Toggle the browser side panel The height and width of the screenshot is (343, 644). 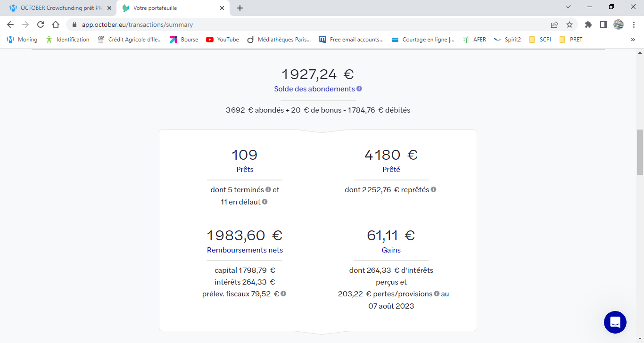[603, 24]
